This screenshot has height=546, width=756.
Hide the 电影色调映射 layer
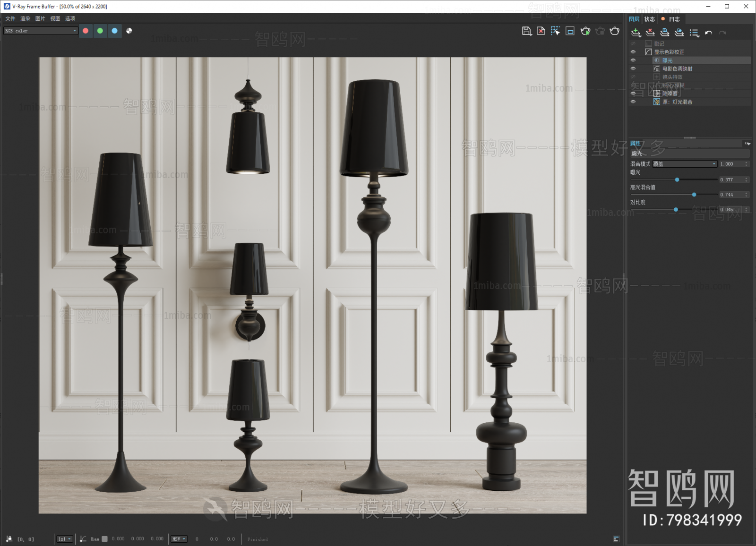[x=633, y=68]
